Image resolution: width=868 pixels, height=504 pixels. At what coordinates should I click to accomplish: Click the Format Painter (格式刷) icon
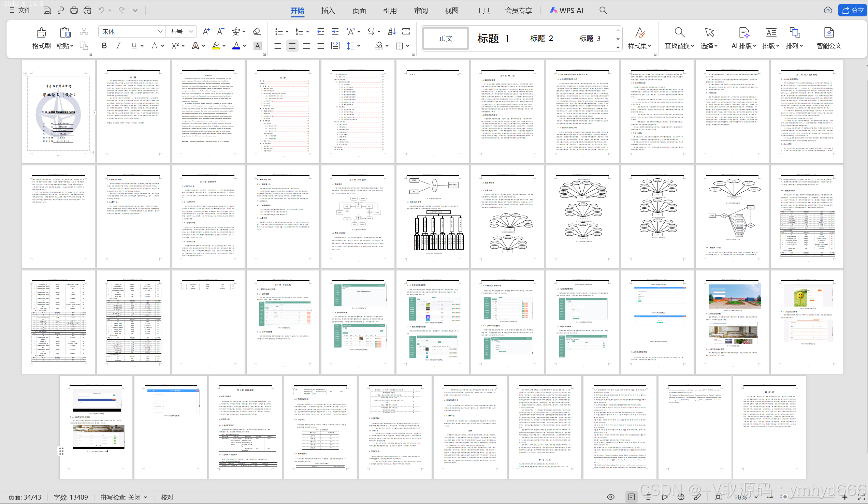click(41, 33)
